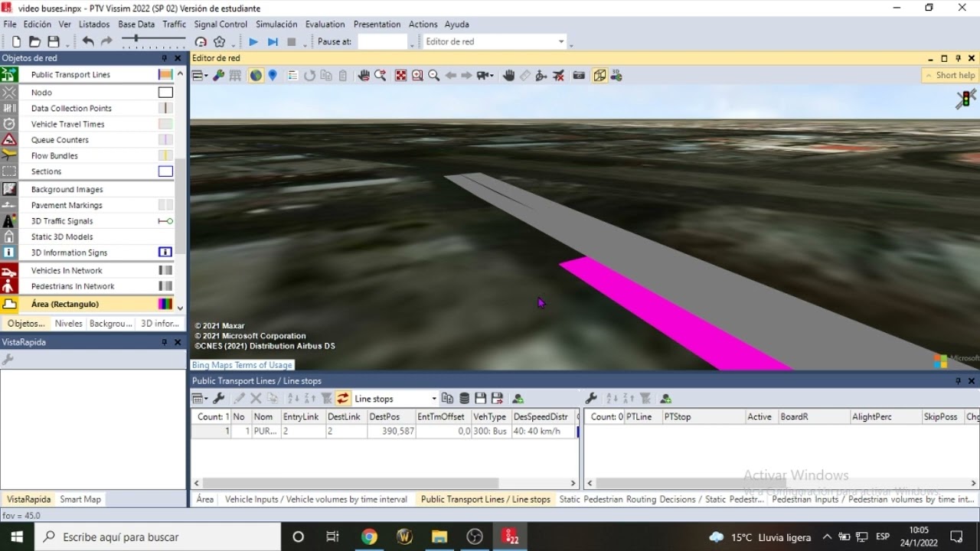980x551 pixels.
Task: Click zoom out magnifier in network editor
Action: coord(434,76)
